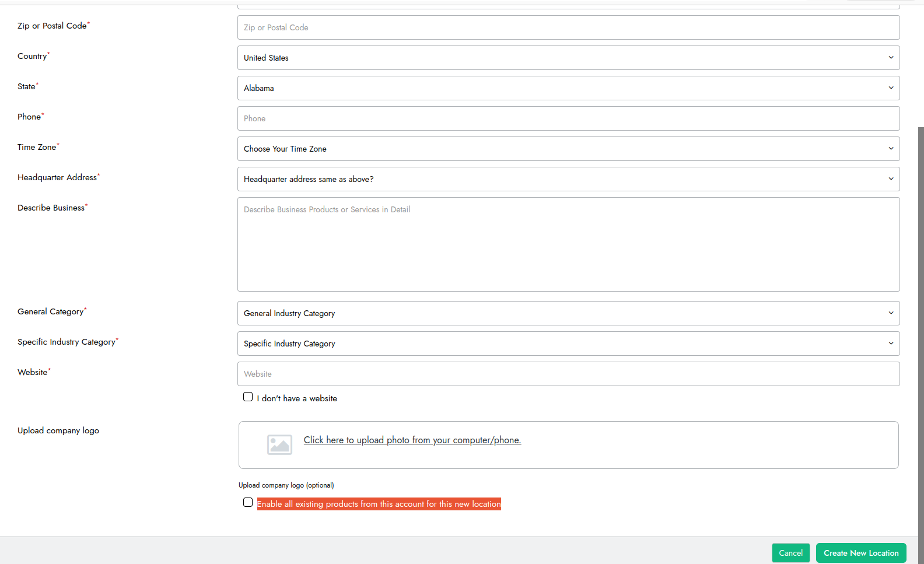Click into the Phone input field
The height and width of the screenshot is (564, 924).
point(568,118)
